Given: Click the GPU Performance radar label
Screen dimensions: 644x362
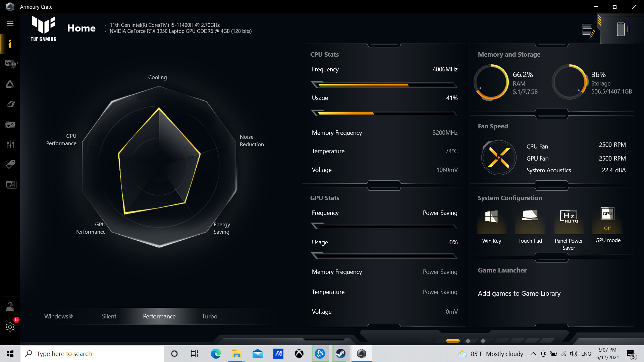Looking at the screenshot, I should tap(90, 228).
